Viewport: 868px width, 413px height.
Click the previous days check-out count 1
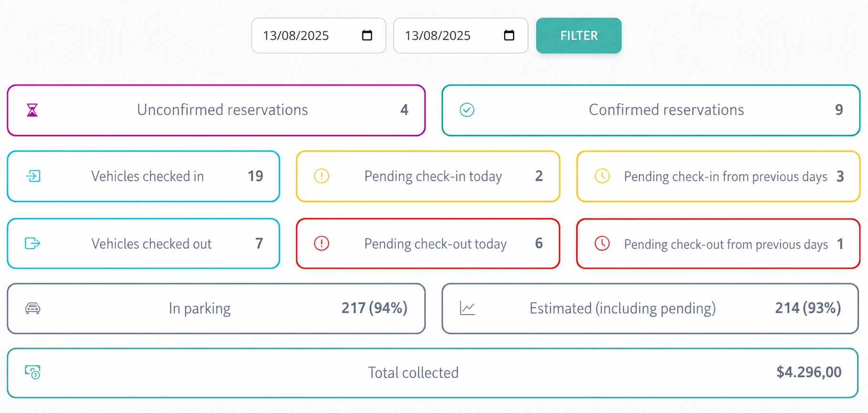click(840, 244)
